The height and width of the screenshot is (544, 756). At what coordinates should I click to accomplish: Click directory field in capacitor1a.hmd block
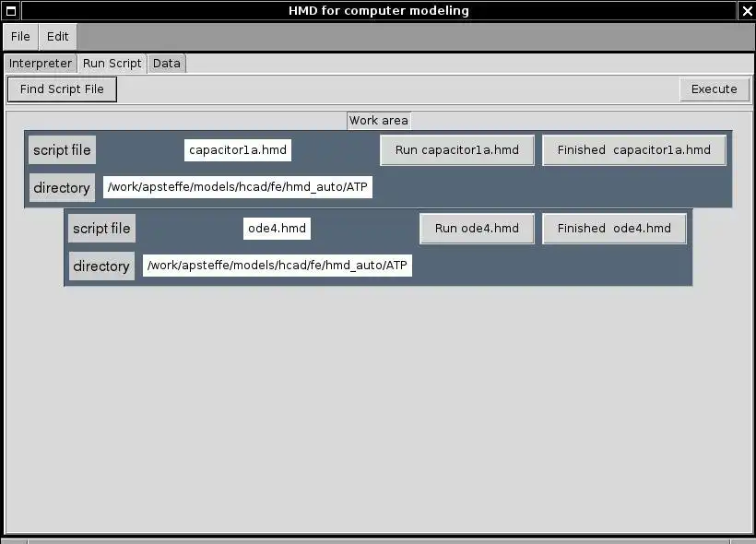point(238,187)
